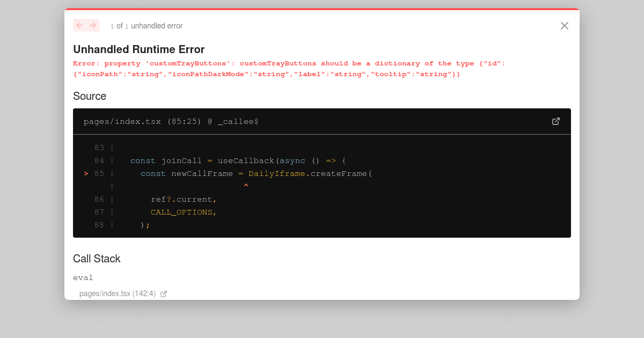Click the pages/index.tsx (142:4) link
Screen dimensions: 644x338
click(x=118, y=293)
